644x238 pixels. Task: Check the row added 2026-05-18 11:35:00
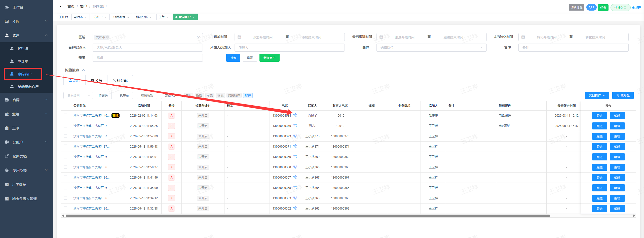pyautogui.click(x=65, y=188)
